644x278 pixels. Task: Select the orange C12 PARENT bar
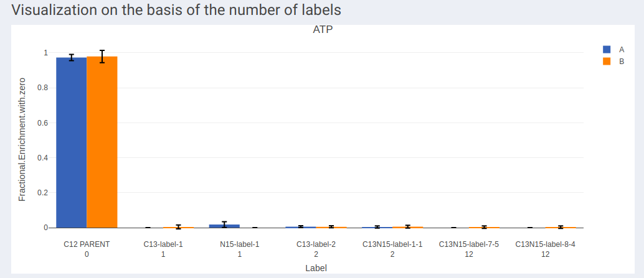(x=102, y=142)
